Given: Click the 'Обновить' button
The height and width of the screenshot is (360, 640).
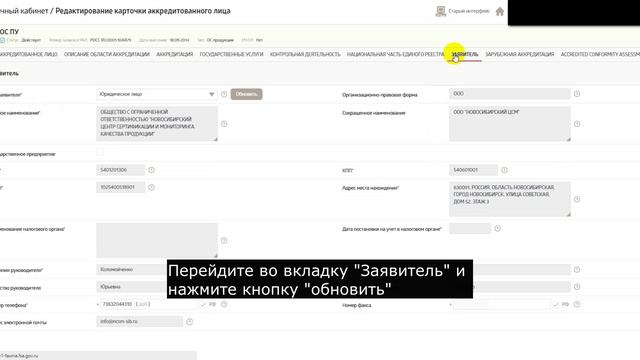Looking at the screenshot, I should point(247,94).
